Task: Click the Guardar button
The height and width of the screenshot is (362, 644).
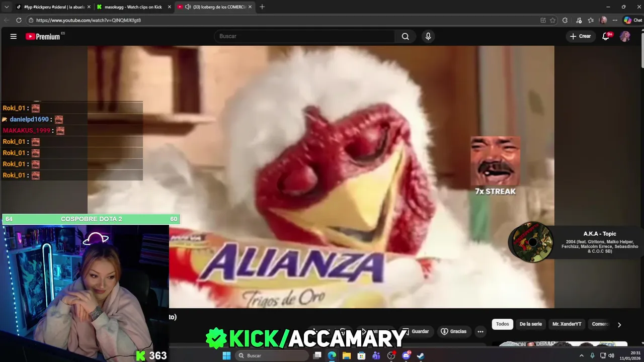Action: coord(416,331)
